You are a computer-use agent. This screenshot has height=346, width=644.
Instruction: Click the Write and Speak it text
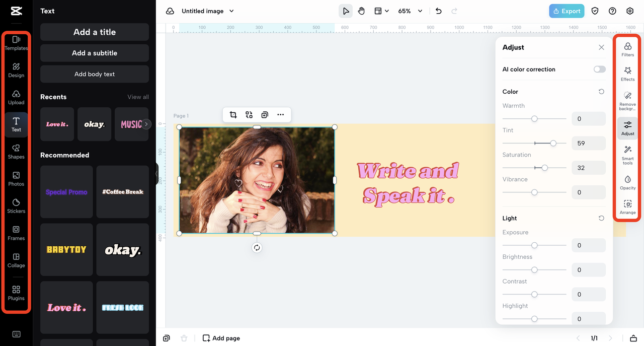pos(408,184)
